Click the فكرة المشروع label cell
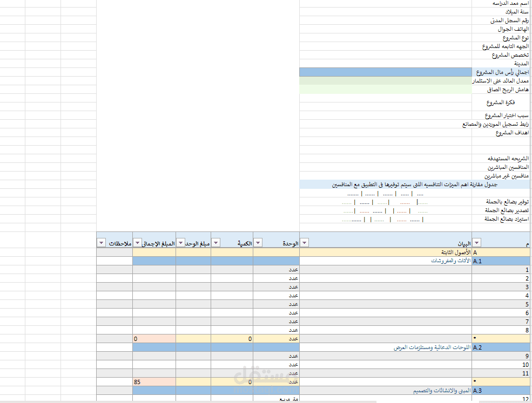Screen dimensions: 532x403 [501, 103]
